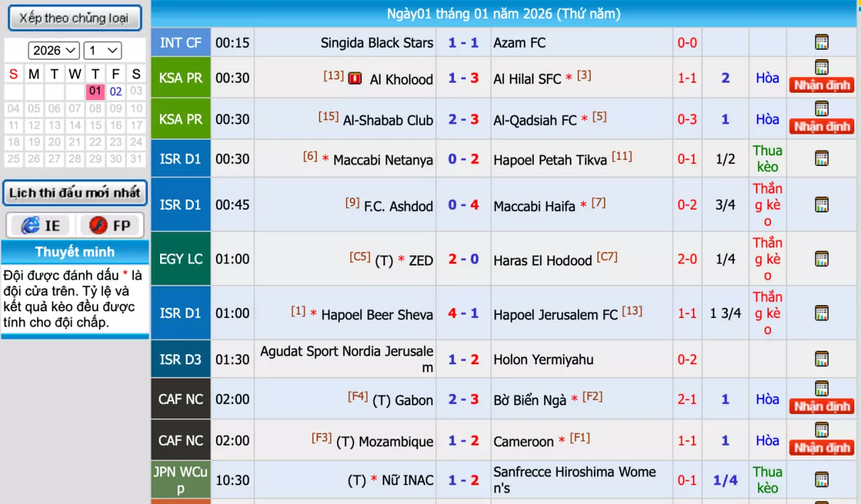Open Nhận định for Mozambique vs Cameroon

822,448
